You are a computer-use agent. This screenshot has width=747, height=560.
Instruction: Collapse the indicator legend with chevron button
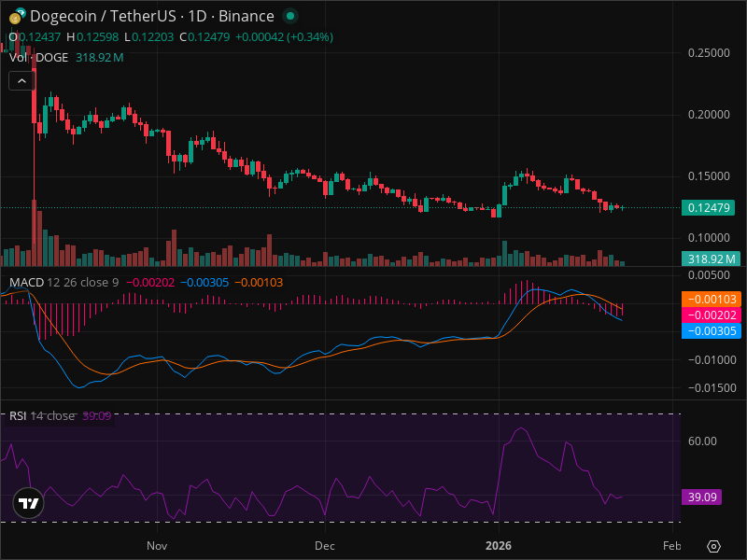tap(21, 81)
